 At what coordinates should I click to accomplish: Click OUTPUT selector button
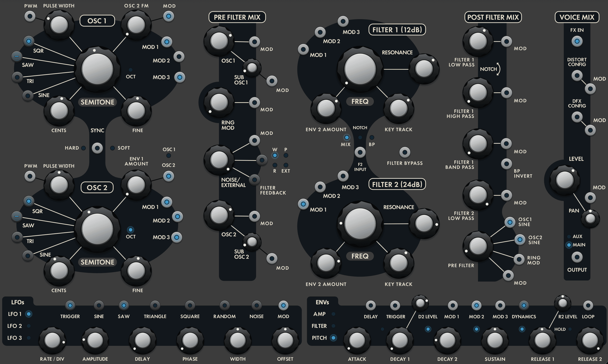[x=577, y=257]
